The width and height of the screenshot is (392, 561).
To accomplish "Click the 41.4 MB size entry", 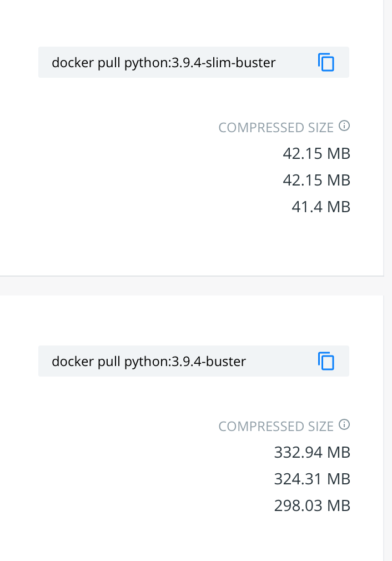I will [321, 207].
